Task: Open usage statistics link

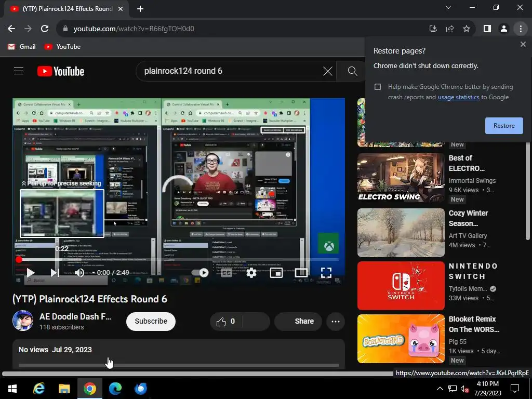Action: 458,97
